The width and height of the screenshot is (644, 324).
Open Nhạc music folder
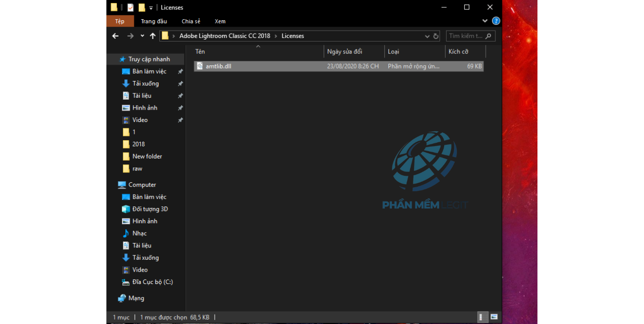[139, 233]
